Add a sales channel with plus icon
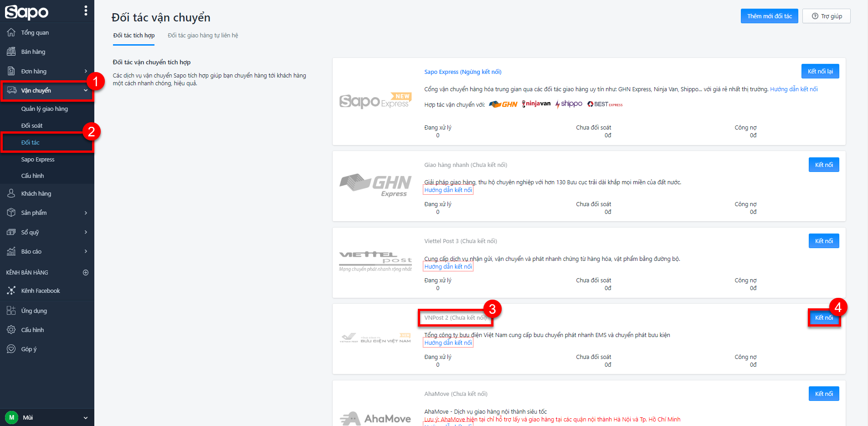Image resolution: width=868 pixels, height=426 pixels. 86,272
